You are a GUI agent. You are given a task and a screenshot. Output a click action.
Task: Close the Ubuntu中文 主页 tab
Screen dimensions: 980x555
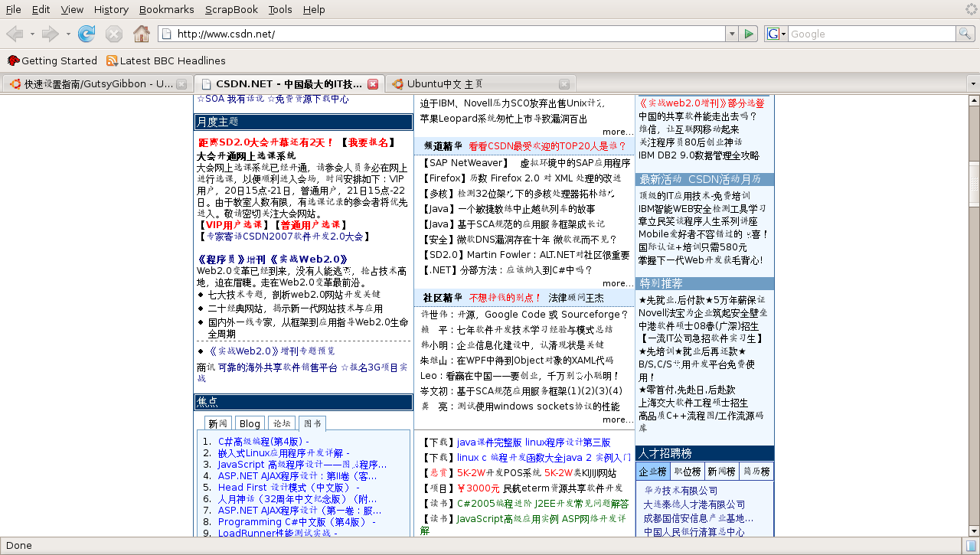tap(564, 84)
